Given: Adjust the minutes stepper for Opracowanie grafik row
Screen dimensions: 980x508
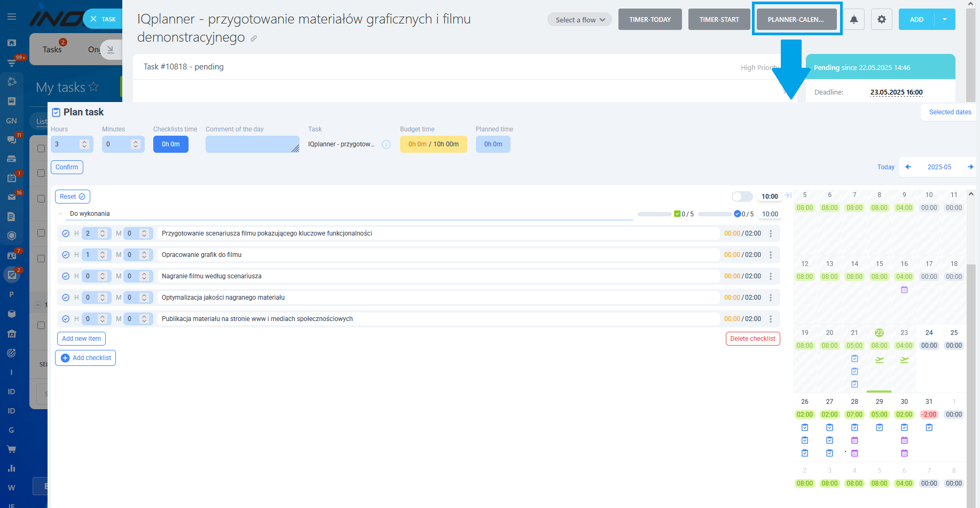Looking at the screenshot, I should [144, 255].
